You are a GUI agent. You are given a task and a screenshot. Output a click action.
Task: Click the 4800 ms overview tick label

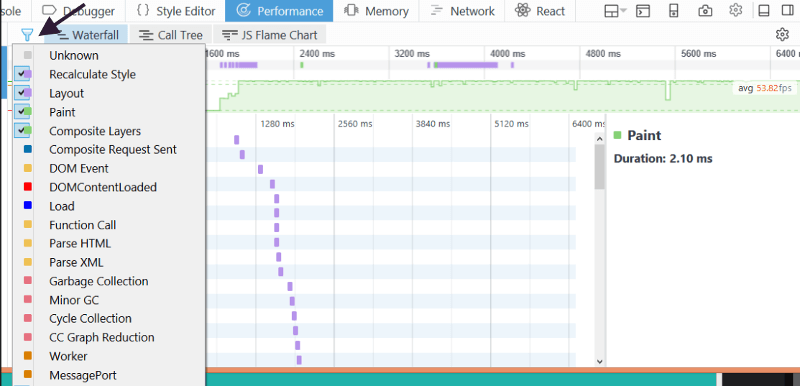point(603,54)
